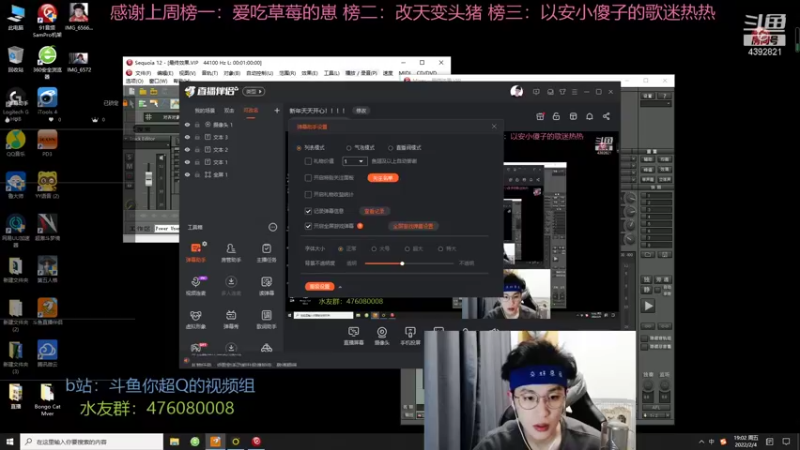The width and height of the screenshot is (800, 450).
Task: Click the lock icon in preview toolbar
Action: click(556, 116)
